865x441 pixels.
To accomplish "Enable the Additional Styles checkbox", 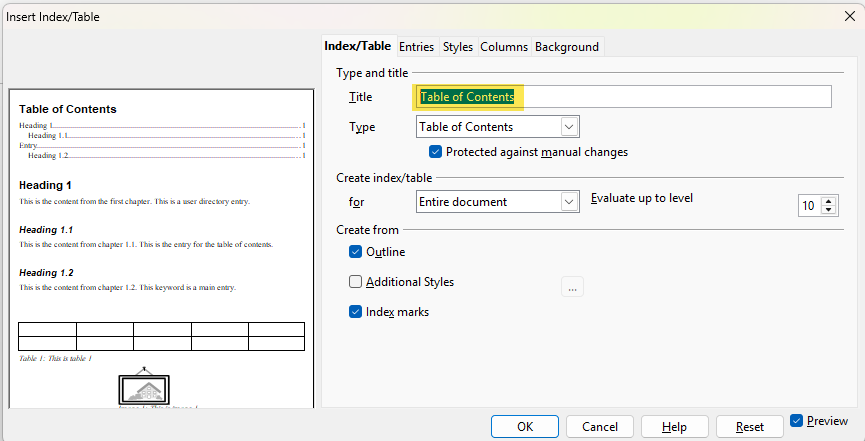I will (356, 282).
